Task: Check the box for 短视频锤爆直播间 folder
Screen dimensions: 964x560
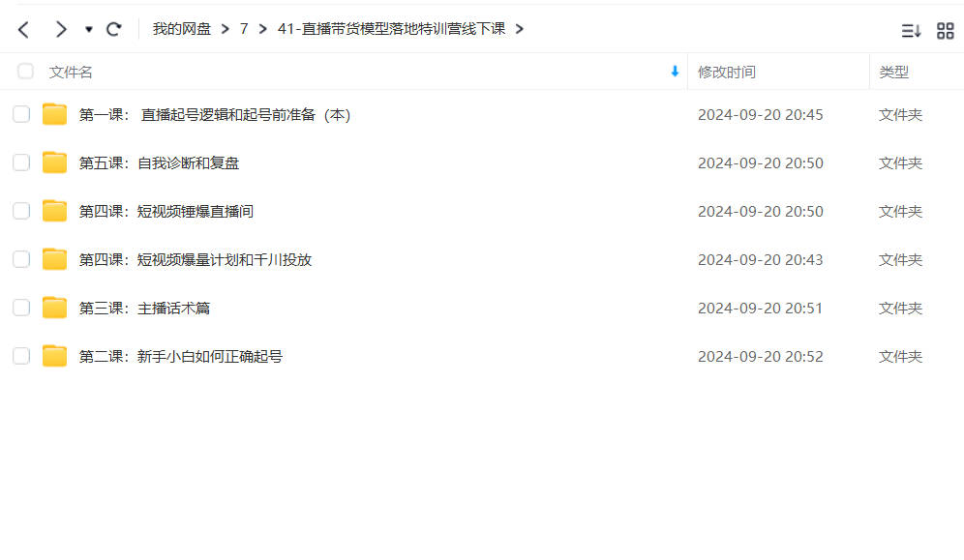Action: 21,211
